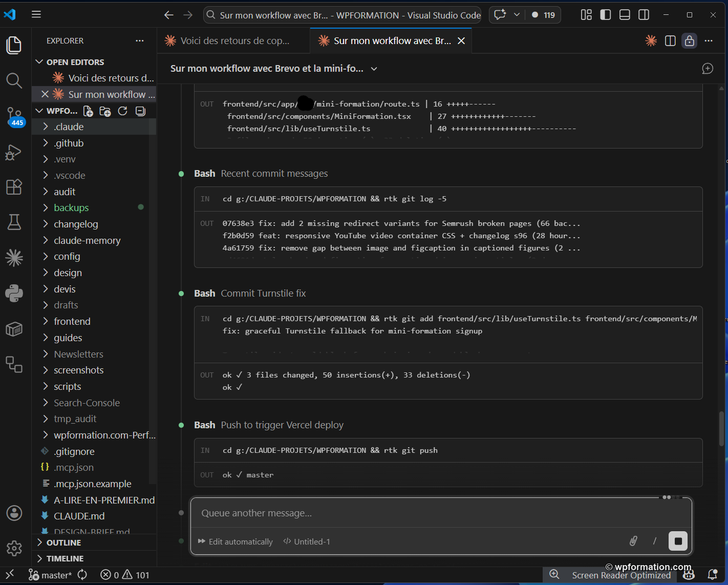Click the slash commands button
The height and width of the screenshot is (585, 728).
point(655,541)
